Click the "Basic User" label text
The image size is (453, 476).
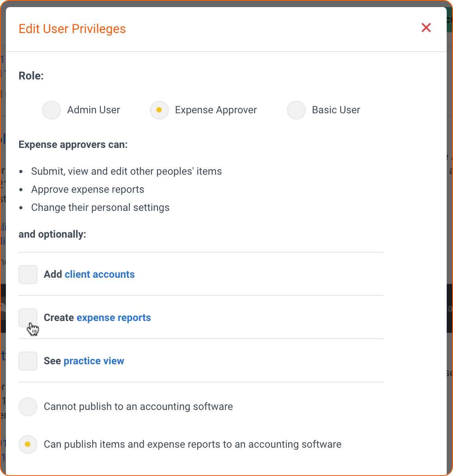click(336, 110)
